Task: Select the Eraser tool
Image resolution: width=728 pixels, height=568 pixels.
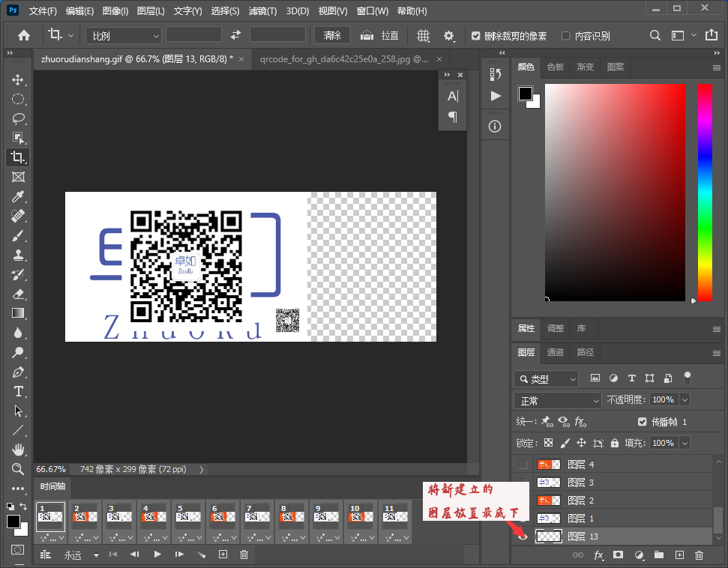Action: tap(18, 294)
